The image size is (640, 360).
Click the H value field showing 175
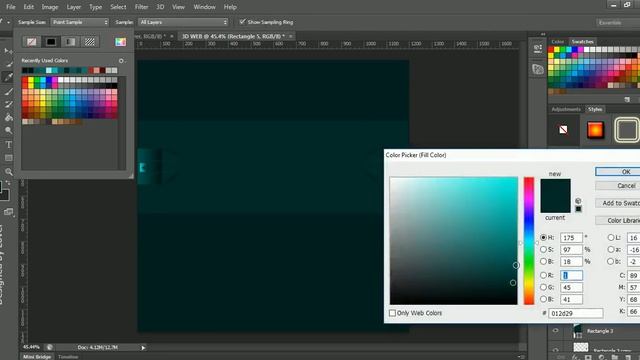tap(571, 237)
